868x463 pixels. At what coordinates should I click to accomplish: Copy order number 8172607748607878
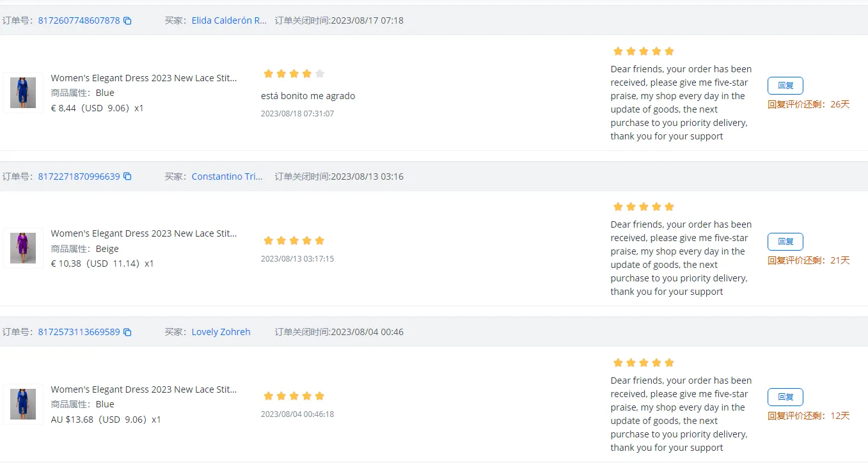pos(127,20)
